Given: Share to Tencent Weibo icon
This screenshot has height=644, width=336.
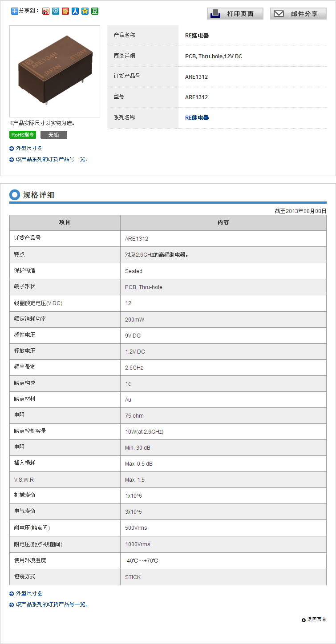Looking at the screenshot, I should (56, 11).
